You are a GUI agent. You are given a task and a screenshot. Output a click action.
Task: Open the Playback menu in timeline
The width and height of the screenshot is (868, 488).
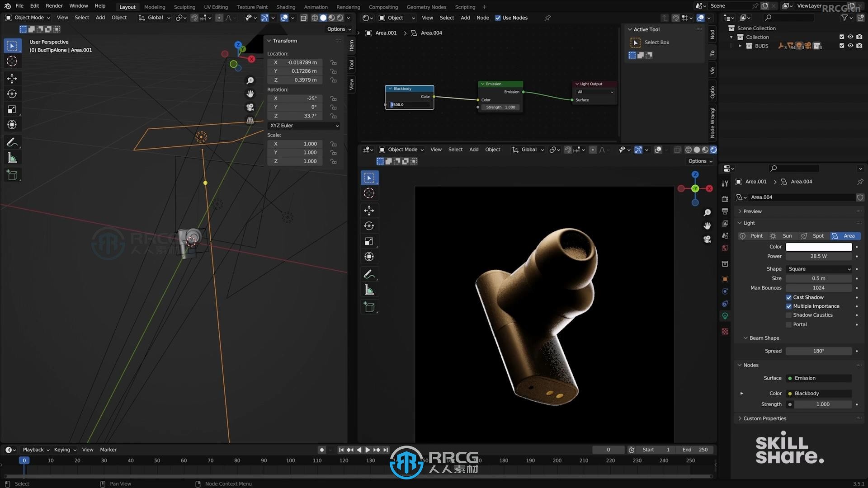click(x=36, y=450)
